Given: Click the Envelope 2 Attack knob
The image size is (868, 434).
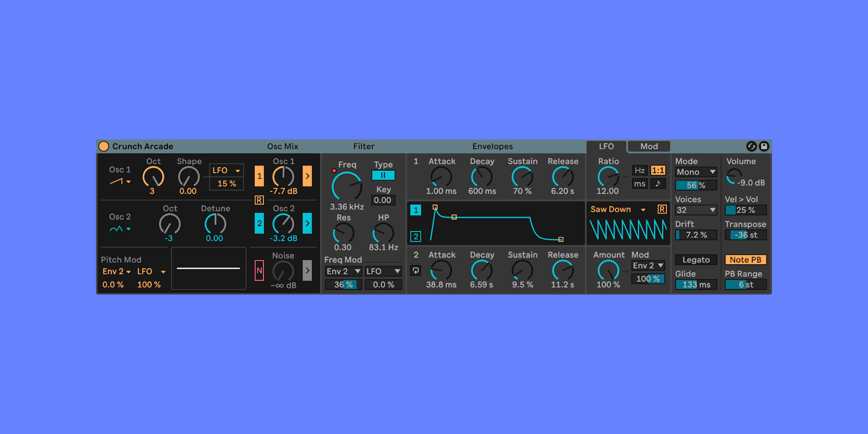Looking at the screenshot, I should [441, 271].
